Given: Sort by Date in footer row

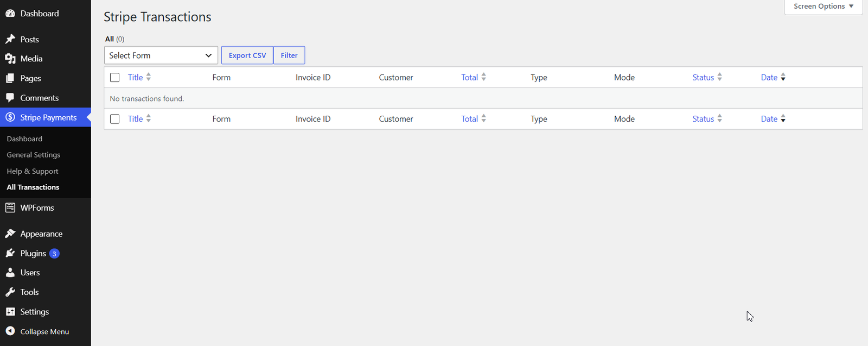Looking at the screenshot, I should click(769, 119).
